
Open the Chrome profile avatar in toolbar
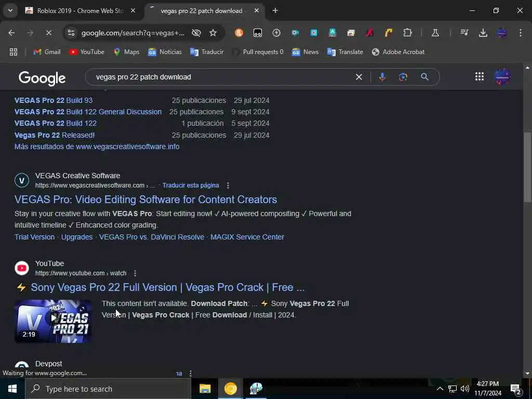[x=501, y=33]
